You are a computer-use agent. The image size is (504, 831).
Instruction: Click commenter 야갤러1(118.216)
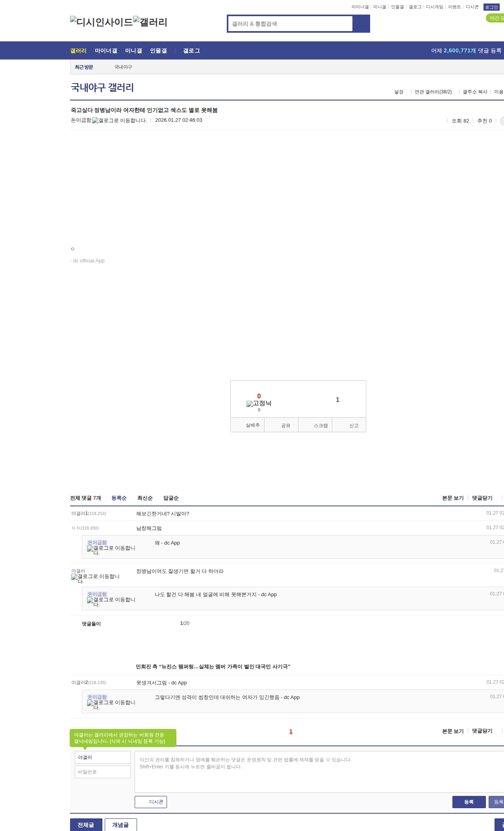point(89,513)
